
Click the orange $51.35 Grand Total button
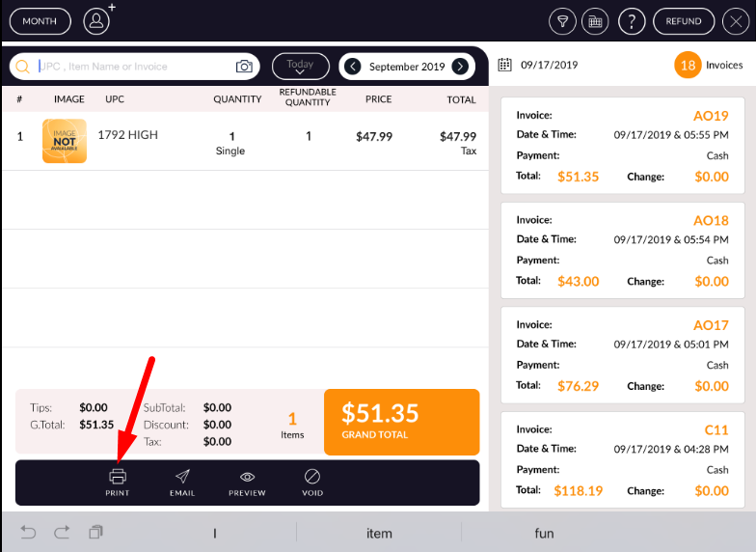click(x=401, y=422)
